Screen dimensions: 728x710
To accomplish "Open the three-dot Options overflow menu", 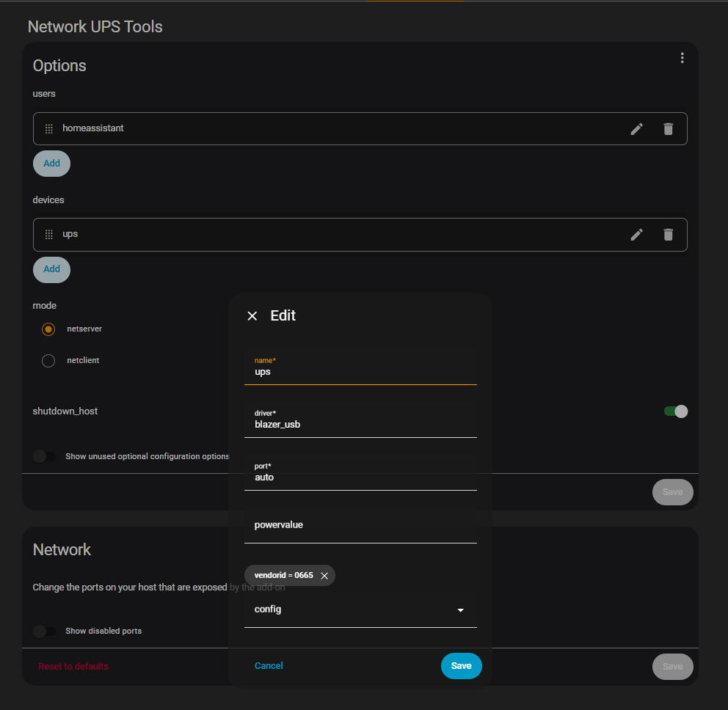I will (x=682, y=58).
